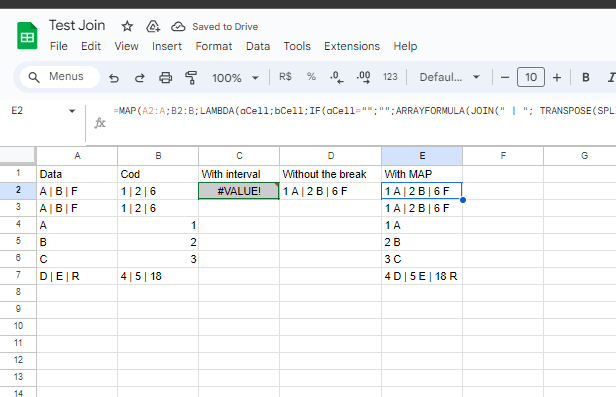Screen dimensions: 616x397
Task: Select cell '4 D | 5 E | 18 R'
Action: tap(422, 276)
